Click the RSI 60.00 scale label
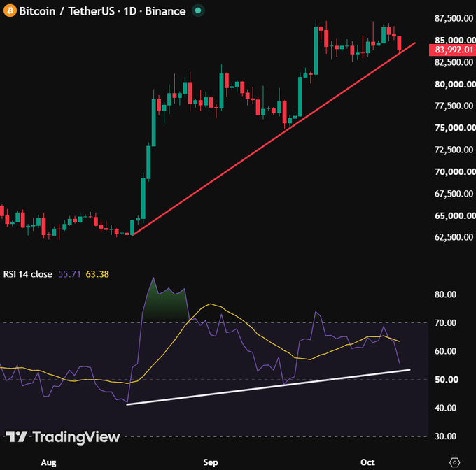Image resolution: width=476 pixels, height=470 pixels. pos(445,351)
